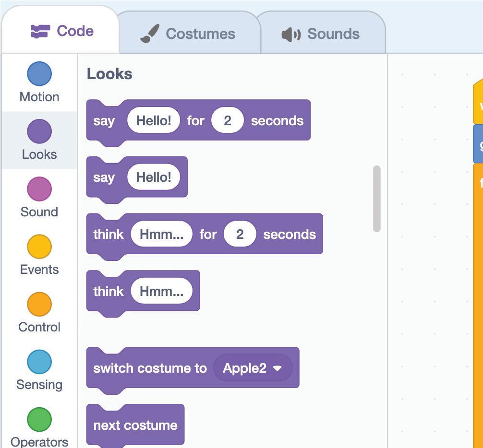Open the Sounds tab
Image resolution: width=483 pixels, height=448 pixels.
pos(321,34)
